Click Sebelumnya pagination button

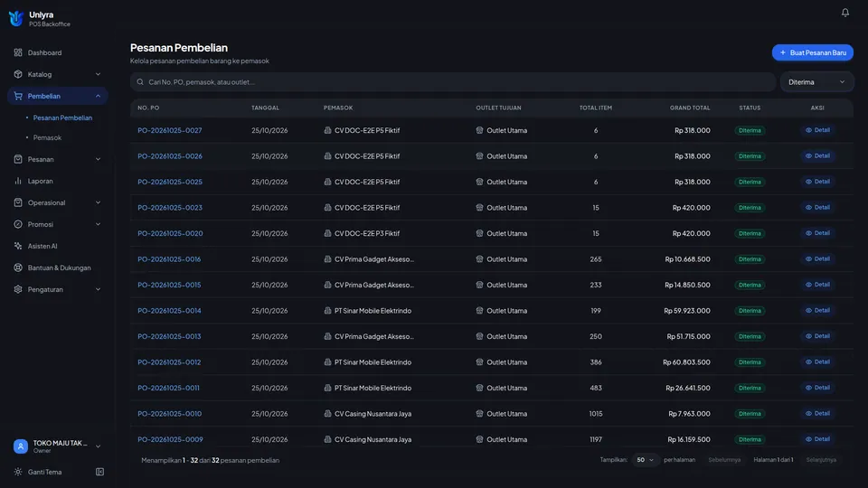click(x=724, y=460)
